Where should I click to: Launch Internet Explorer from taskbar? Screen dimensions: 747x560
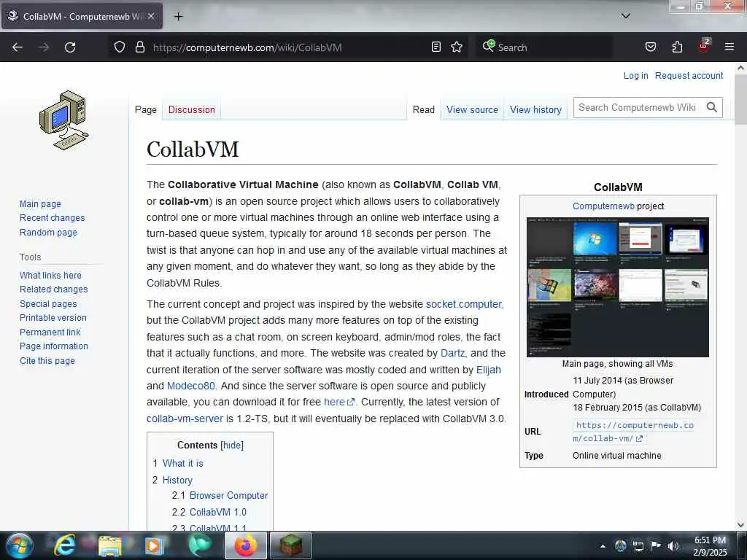coord(64,545)
